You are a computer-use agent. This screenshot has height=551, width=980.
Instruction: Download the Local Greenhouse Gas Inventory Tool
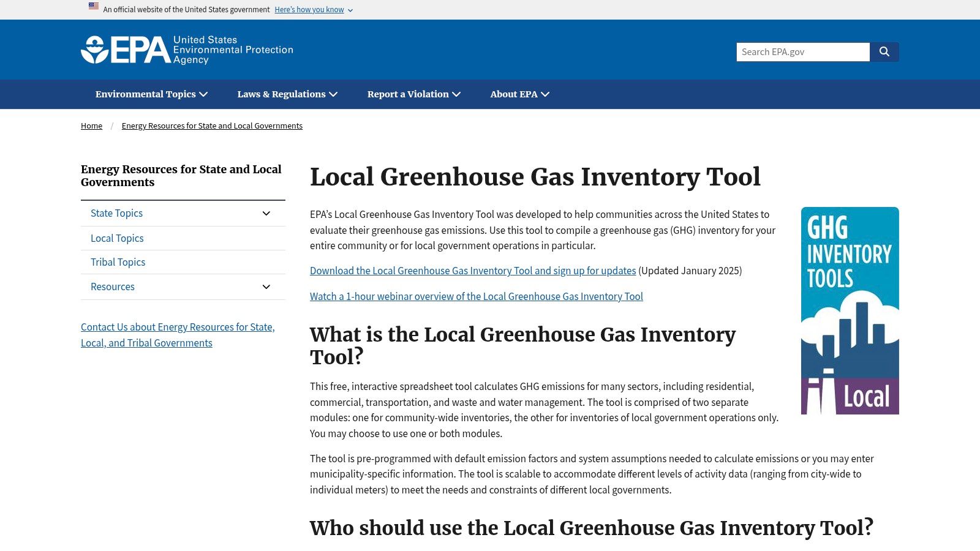click(x=473, y=271)
